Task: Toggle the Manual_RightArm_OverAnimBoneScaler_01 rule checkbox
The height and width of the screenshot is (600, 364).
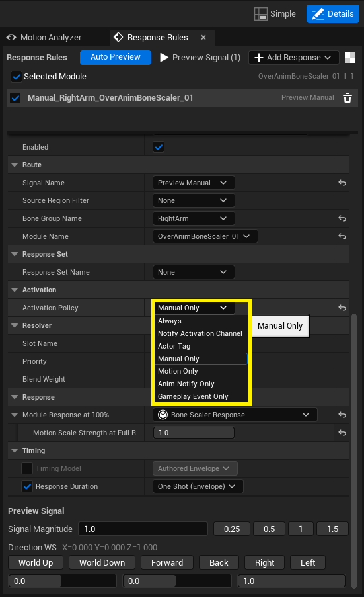Action: [15, 98]
